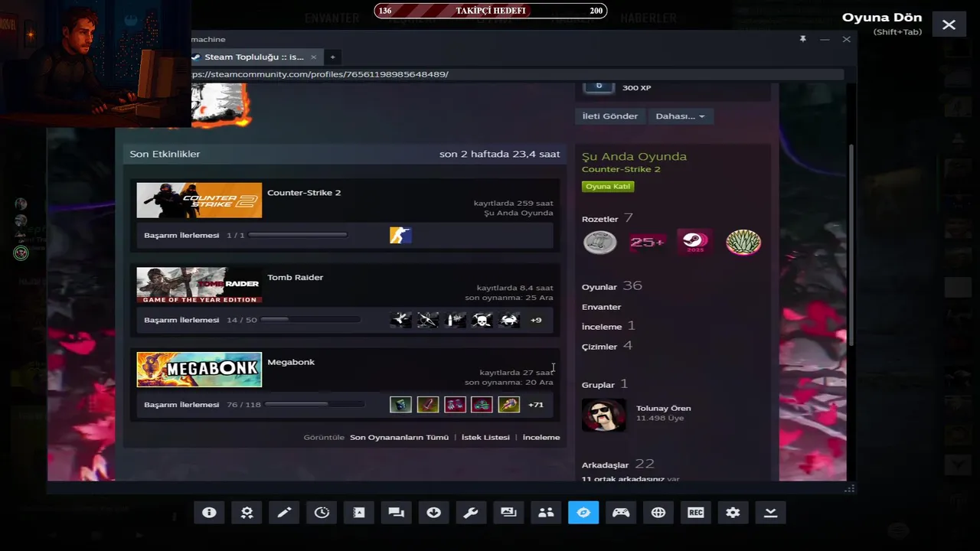Open the Counter-Strike 2 title link
Image resolution: width=980 pixels, height=551 pixels.
304,193
